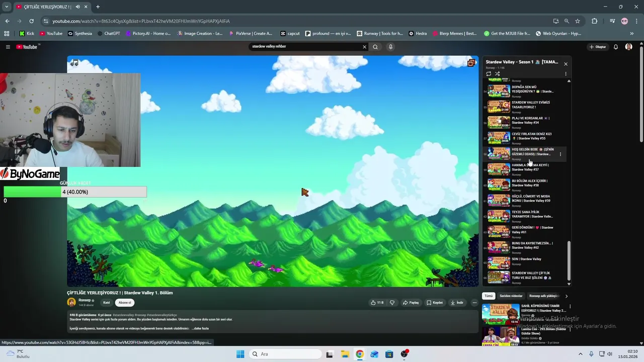
Task: Select 'Seriden videolar' filter chip
Action: click(511, 296)
